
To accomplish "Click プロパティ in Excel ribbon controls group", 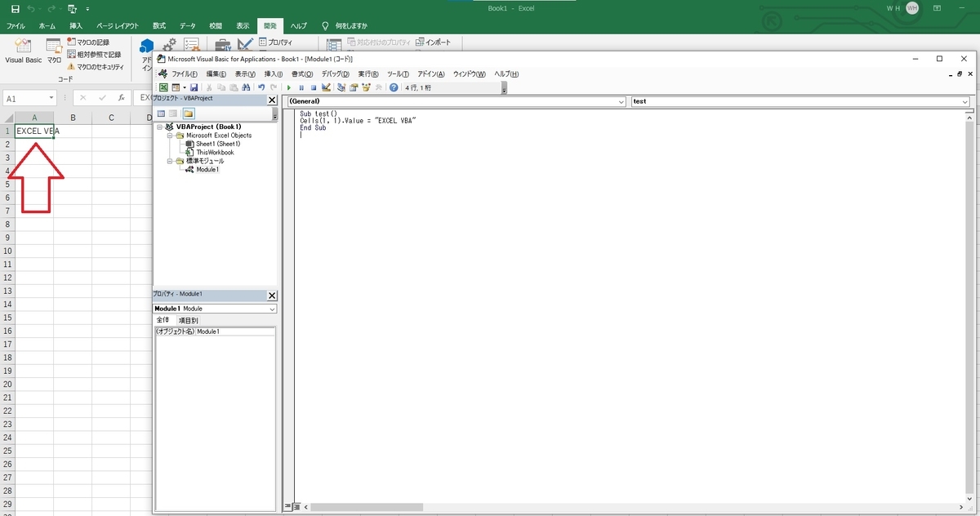I will click(275, 42).
